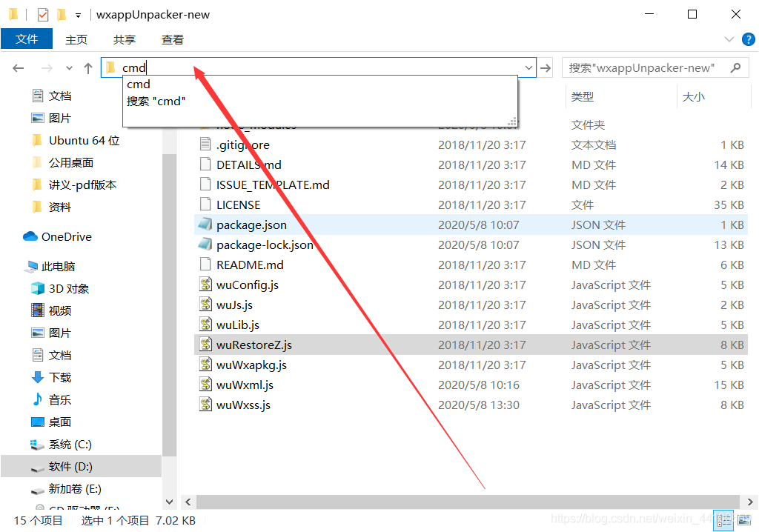Select the wuJs.js script icon
The width and height of the screenshot is (759, 532).
206,304
